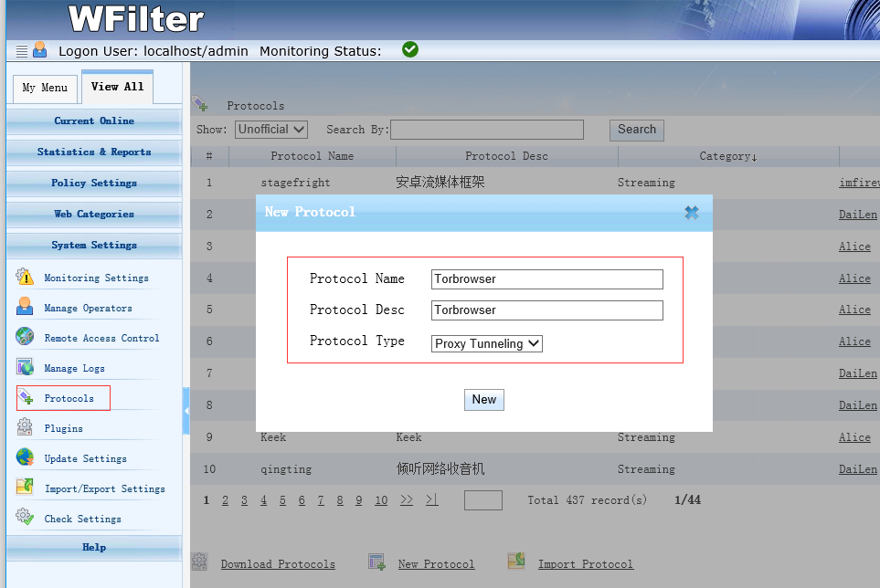Expand the Help section
This screenshot has height=588, width=880.
(x=94, y=548)
